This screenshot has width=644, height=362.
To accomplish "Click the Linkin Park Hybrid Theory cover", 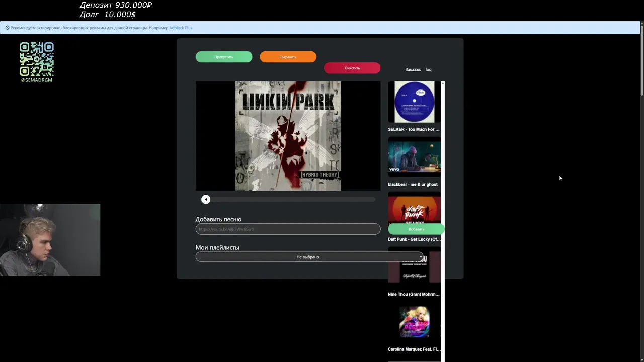I will coord(288,136).
